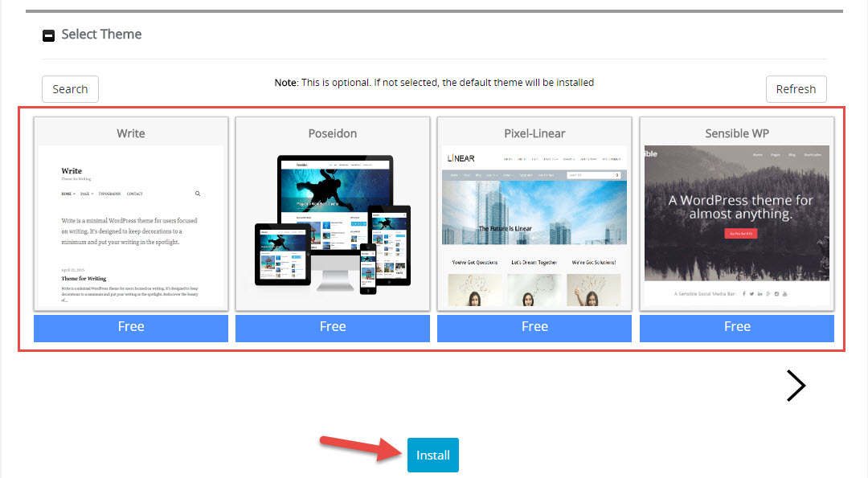Click the Sensible WP theme title
Screen dimensions: 868x478
click(737, 133)
